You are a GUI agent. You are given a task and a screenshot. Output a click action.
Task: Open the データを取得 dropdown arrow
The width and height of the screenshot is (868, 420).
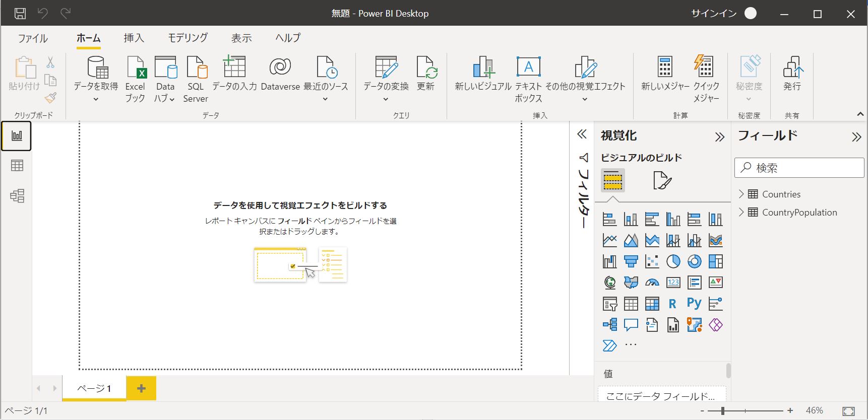pos(96,99)
